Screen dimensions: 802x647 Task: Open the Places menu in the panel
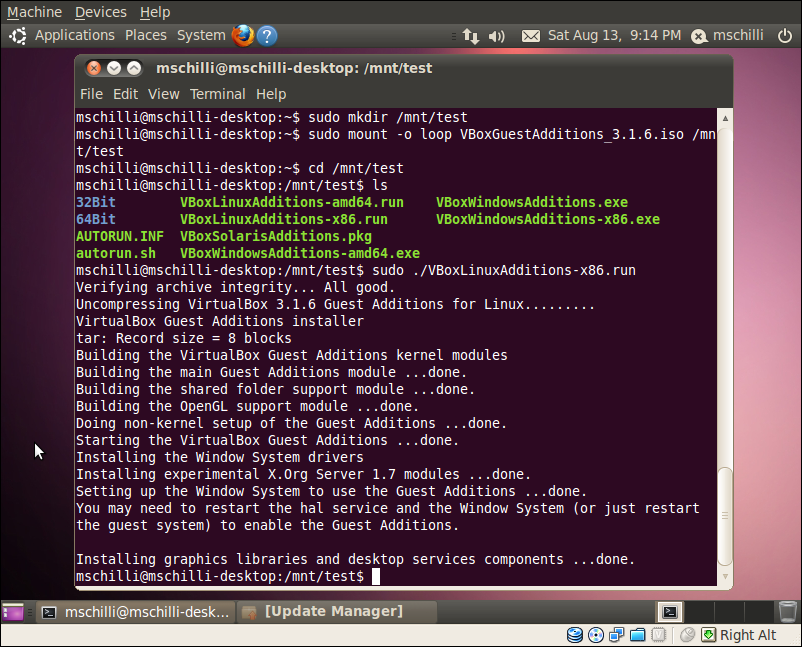[x=146, y=35]
